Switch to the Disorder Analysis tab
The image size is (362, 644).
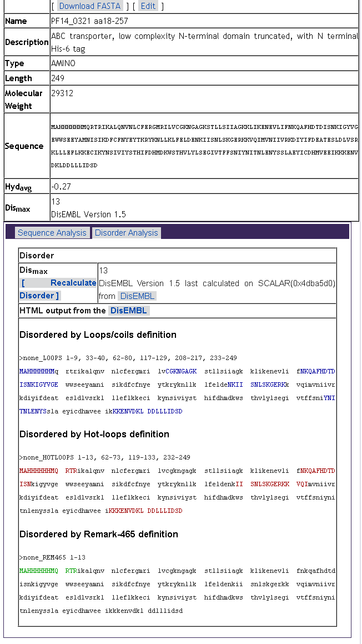tap(127, 233)
